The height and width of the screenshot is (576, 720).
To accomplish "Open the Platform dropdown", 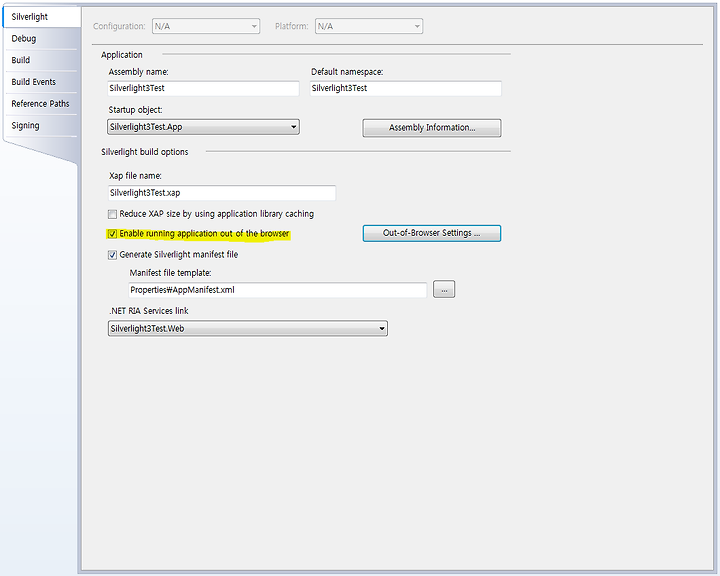I will click(369, 26).
